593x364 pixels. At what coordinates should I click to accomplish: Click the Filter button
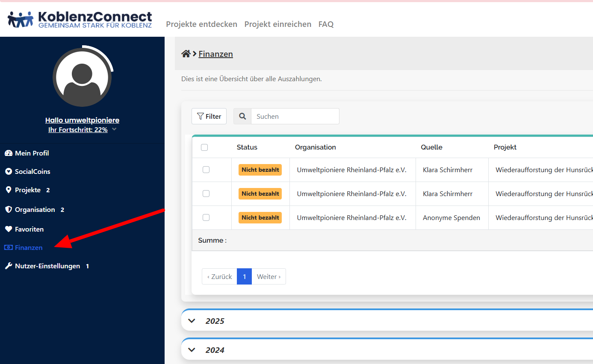(x=209, y=116)
